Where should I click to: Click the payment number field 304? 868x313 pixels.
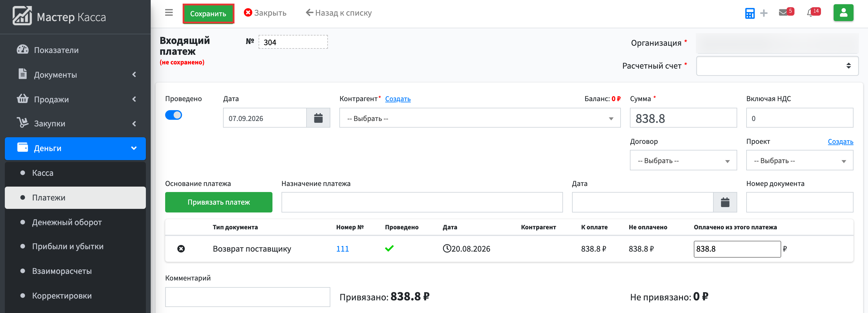[x=293, y=42]
